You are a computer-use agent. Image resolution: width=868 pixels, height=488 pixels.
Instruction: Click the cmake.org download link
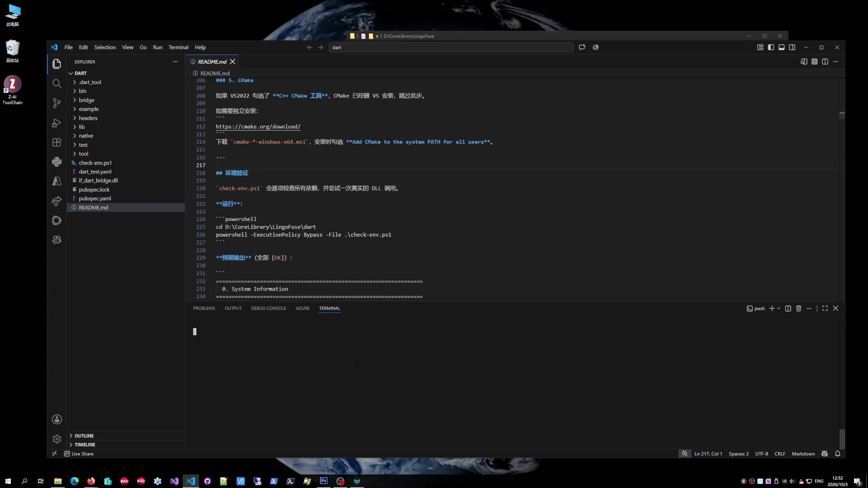(x=258, y=127)
